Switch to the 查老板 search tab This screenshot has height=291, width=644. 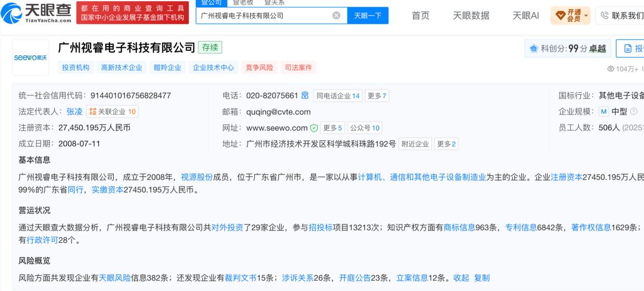[243, 3]
